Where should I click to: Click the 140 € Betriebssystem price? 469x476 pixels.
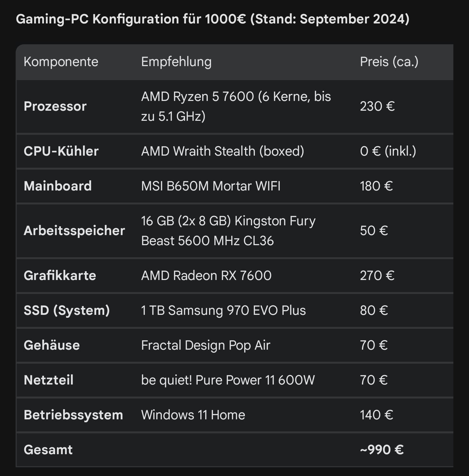coord(377,415)
